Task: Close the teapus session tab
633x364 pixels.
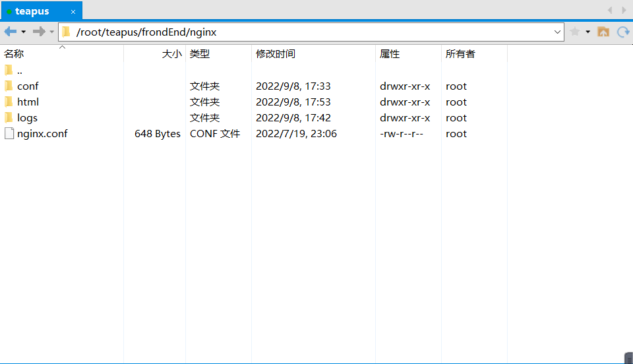Action: [x=73, y=12]
